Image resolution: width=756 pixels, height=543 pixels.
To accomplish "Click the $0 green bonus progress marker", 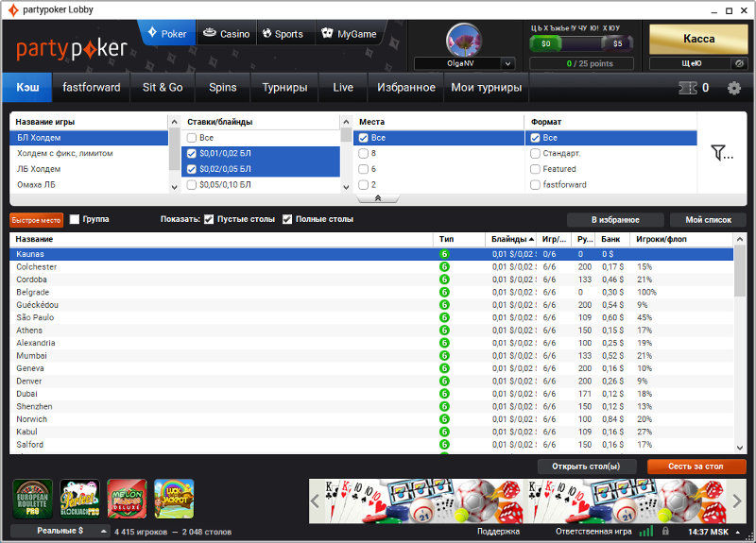I will coord(545,43).
